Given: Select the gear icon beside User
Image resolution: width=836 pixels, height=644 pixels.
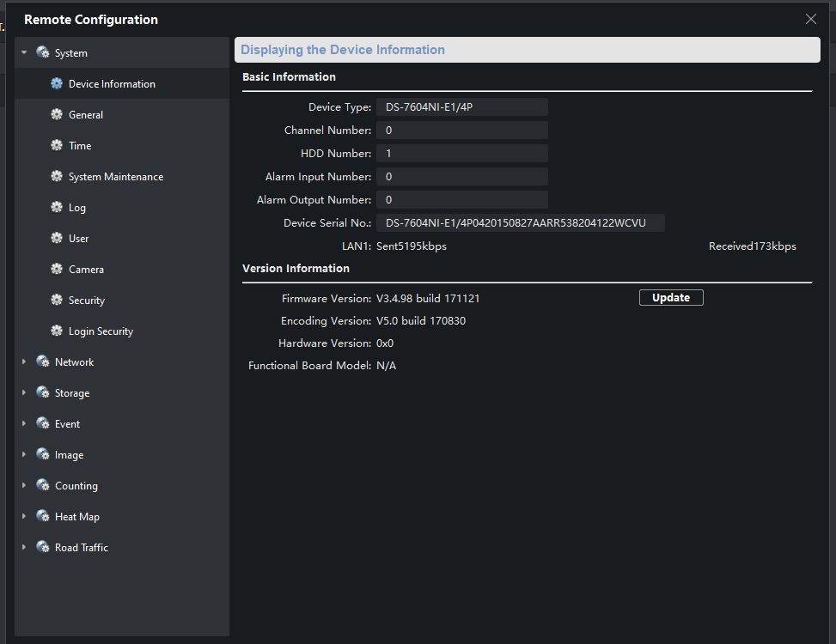Looking at the screenshot, I should coord(57,238).
